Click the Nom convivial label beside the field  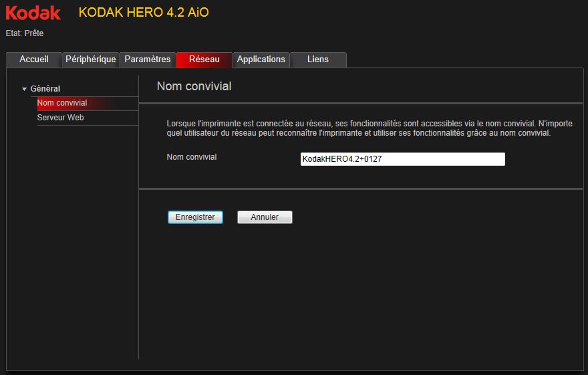[x=192, y=157]
